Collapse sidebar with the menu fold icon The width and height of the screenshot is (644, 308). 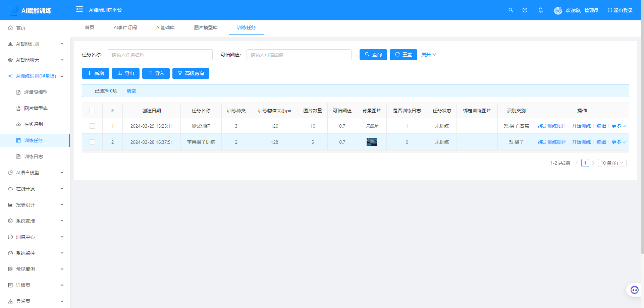pos(79,9)
